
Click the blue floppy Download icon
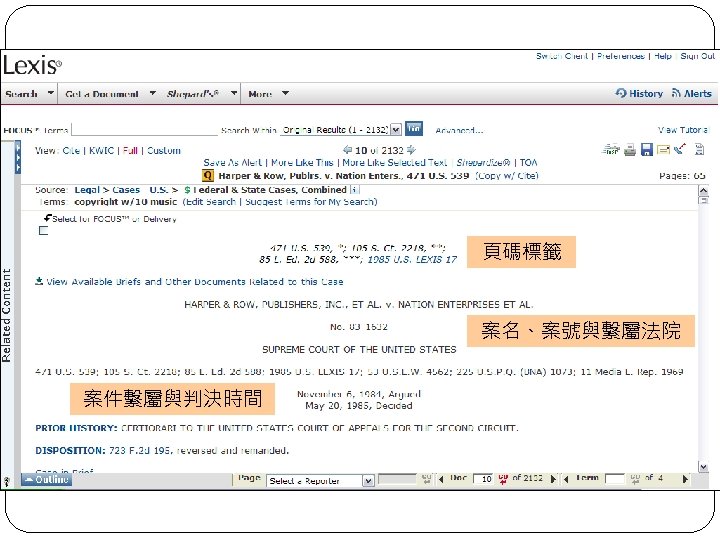coord(647,149)
